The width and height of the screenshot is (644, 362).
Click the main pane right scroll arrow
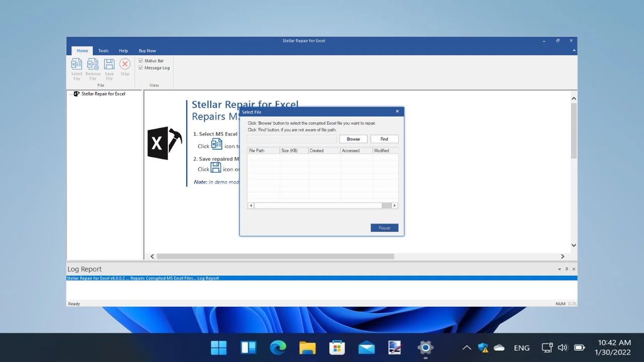click(562, 256)
